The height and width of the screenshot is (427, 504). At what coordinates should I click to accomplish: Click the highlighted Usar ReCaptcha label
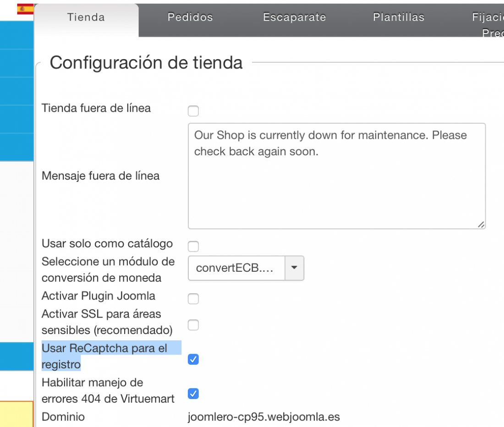[x=104, y=356]
